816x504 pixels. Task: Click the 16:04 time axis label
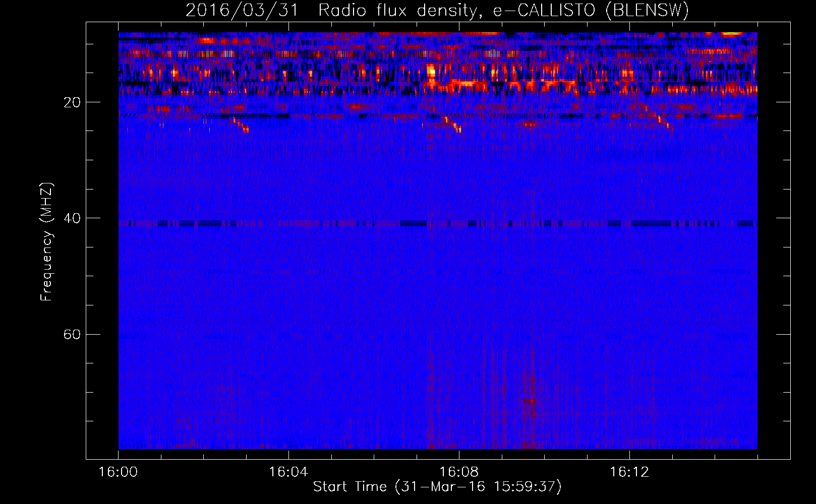point(288,472)
